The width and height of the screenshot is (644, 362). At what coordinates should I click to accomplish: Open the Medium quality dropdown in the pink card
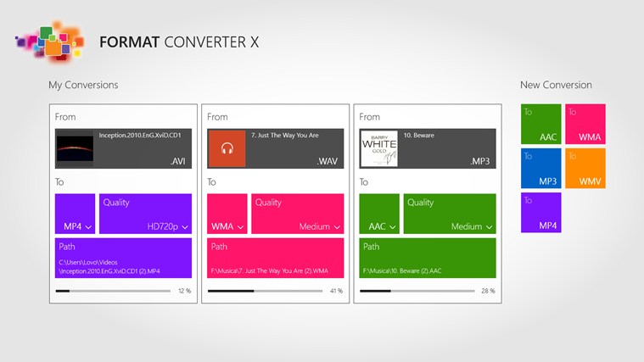pos(297,214)
